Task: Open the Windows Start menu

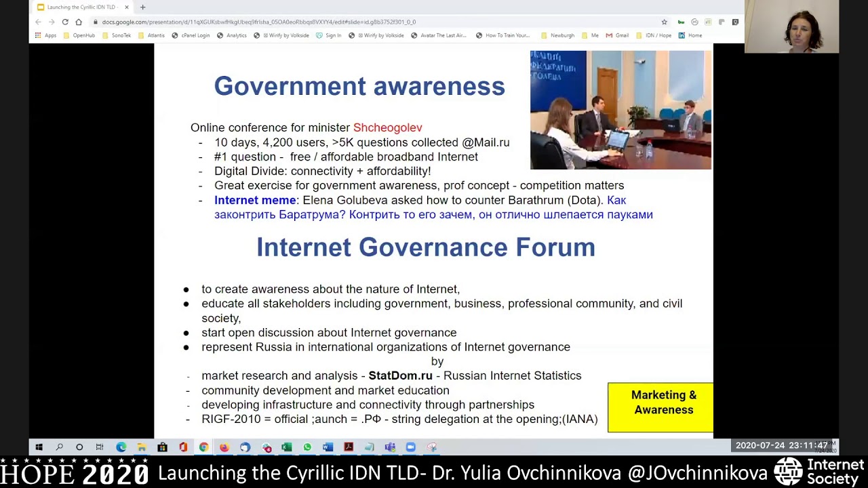Action: (39, 447)
